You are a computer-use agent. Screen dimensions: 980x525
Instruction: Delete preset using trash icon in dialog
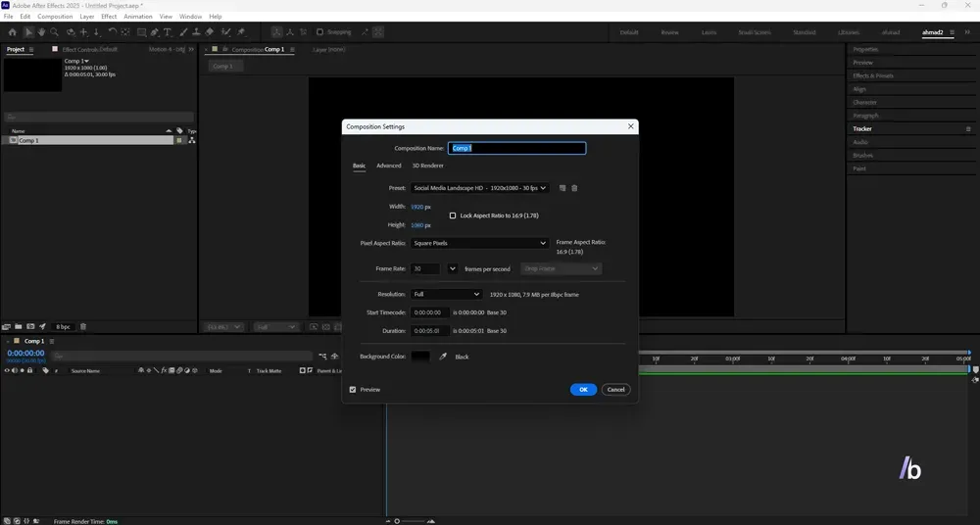coord(574,188)
